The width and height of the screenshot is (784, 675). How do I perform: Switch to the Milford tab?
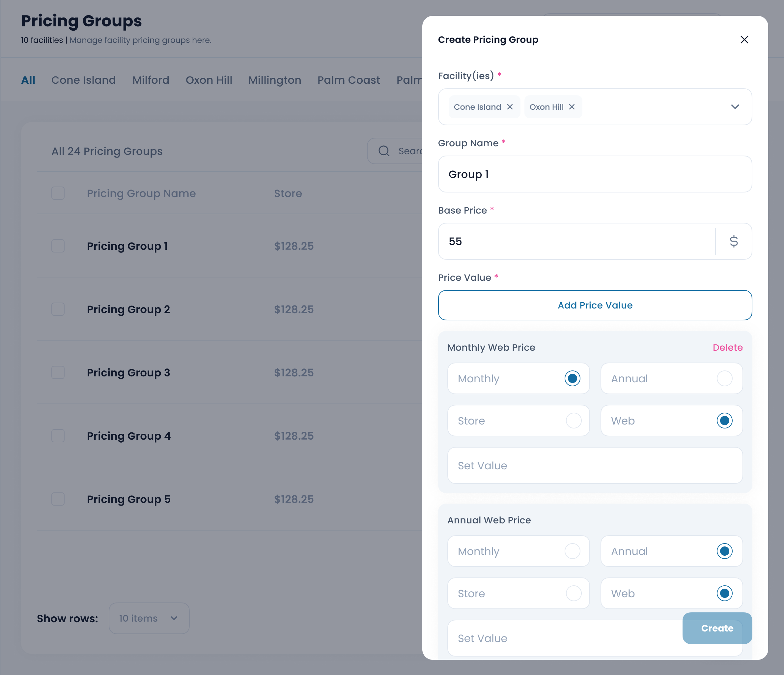pyautogui.click(x=151, y=80)
